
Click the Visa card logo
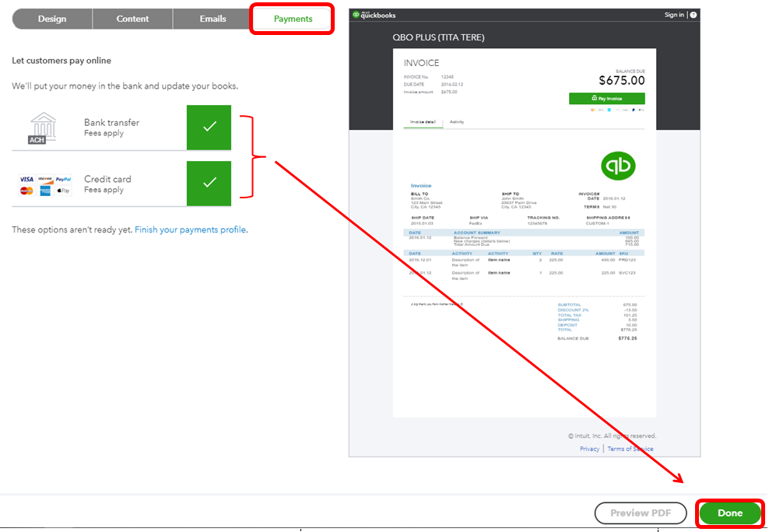26,180
